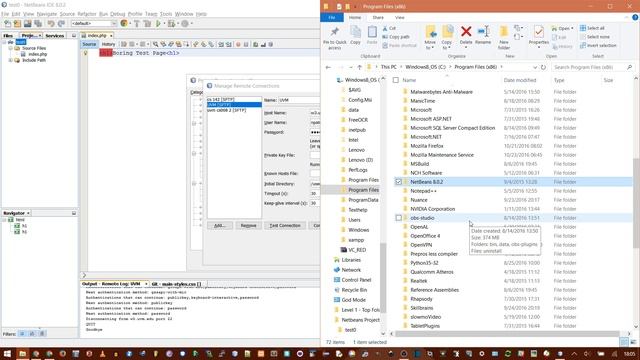Click New Project icon in NetBeans toolbar
640x360 pixels.
click(x=17, y=24)
